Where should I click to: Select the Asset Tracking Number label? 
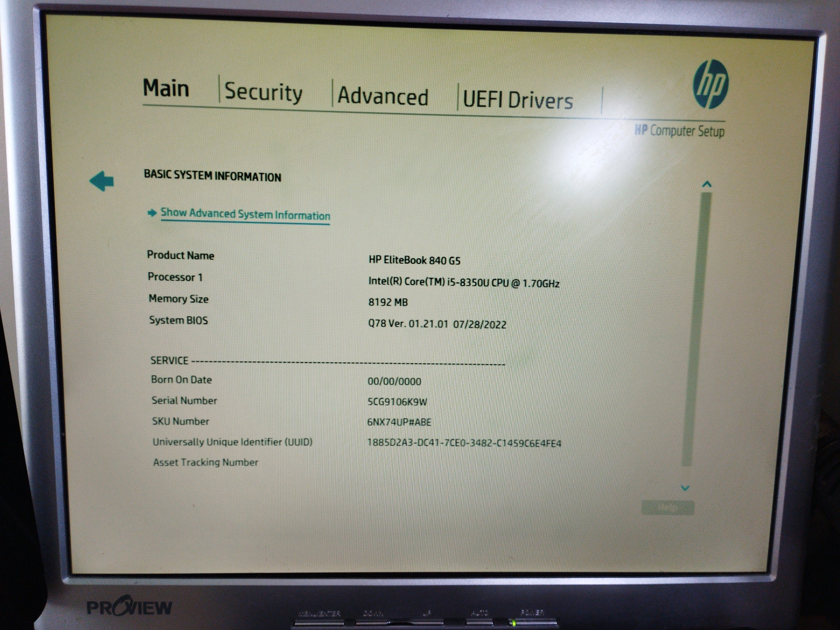206,462
